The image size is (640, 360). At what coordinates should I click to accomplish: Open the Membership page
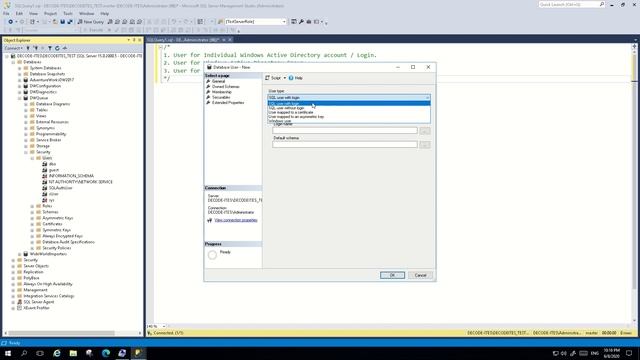coord(222,92)
